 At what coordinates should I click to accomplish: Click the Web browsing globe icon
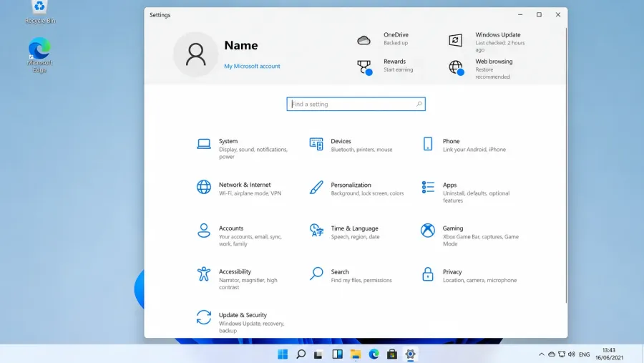pyautogui.click(x=456, y=67)
